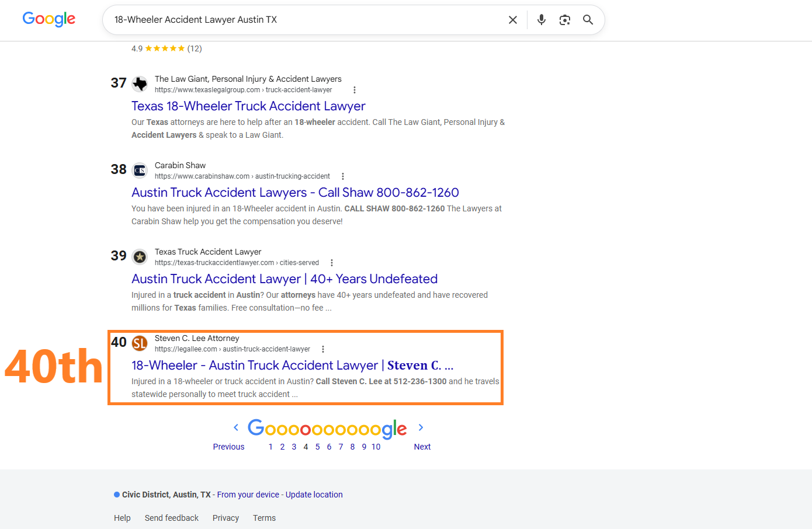Click 'The Law Giant, Personal Injury & Accident Lawyers' name
The image size is (812, 529).
tap(248, 79)
